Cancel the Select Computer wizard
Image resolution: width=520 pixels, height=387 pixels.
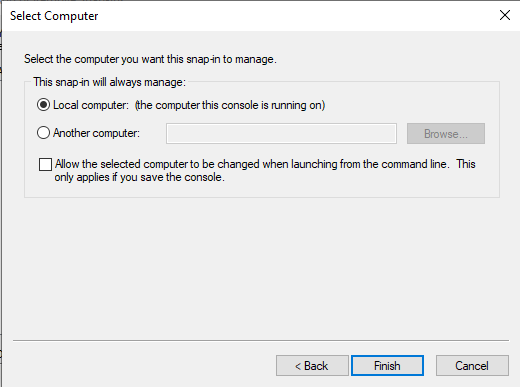point(472,366)
